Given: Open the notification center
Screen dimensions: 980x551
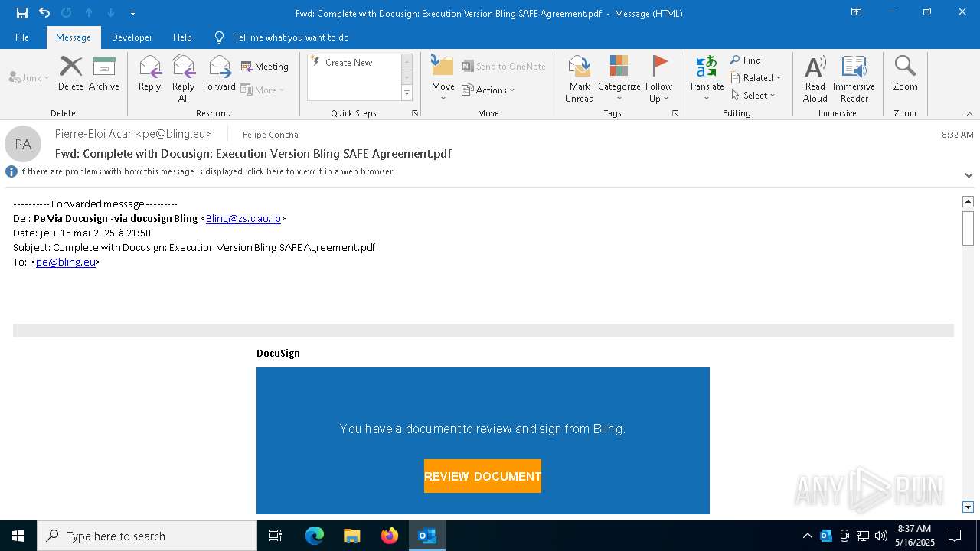Looking at the screenshot, I should point(955,536).
